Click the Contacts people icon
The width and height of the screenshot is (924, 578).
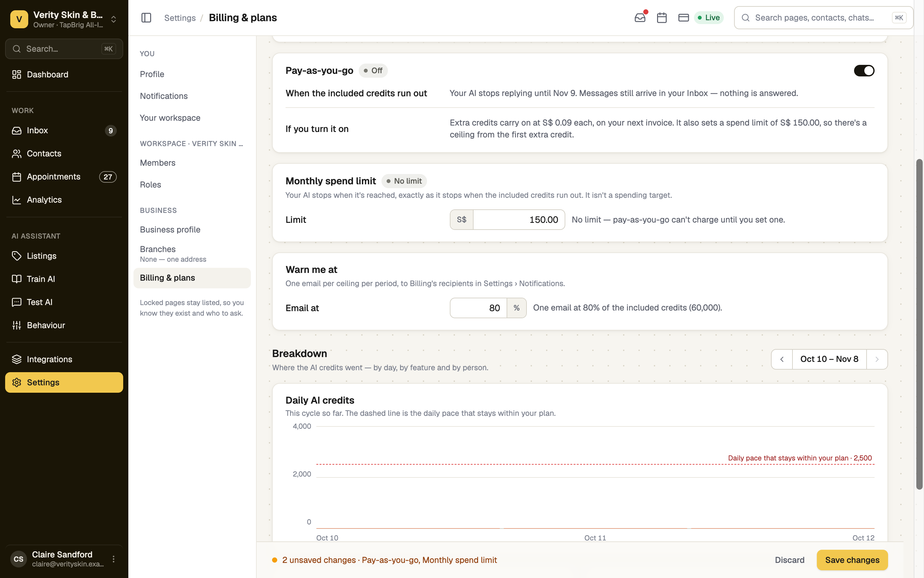click(x=16, y=154)
